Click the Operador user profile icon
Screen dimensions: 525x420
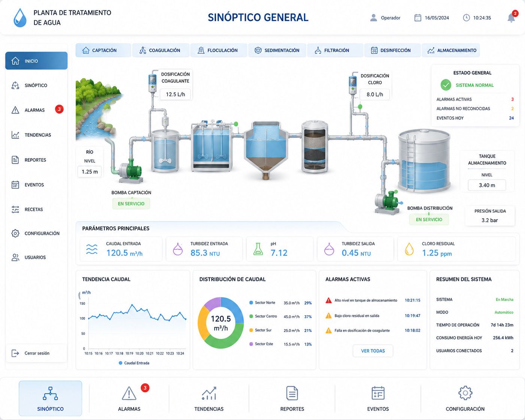point(373,18)
